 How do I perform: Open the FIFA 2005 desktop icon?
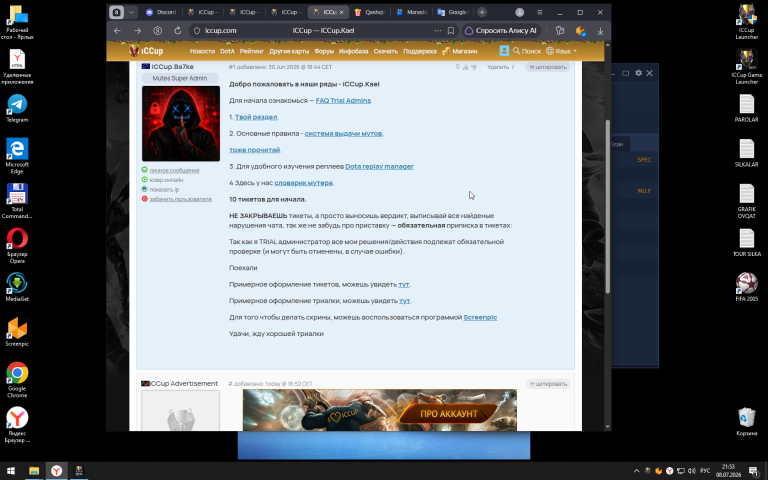click(746, 287)
